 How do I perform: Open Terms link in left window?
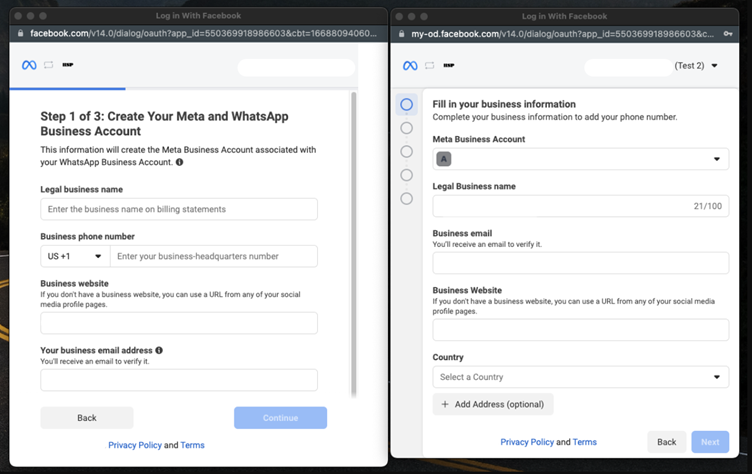point(192,445)
